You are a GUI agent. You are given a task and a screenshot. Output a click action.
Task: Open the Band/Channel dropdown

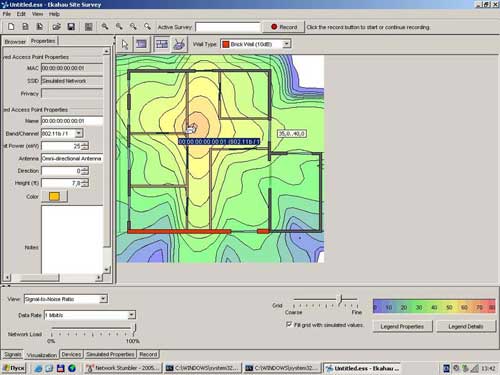(x=79, y=133)
